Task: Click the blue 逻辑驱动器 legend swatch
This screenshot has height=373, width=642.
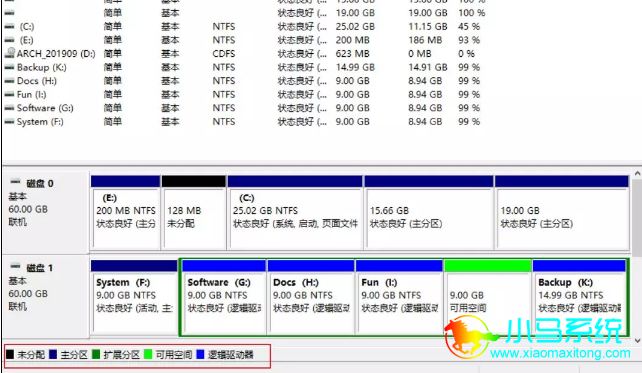Action: coord(200,354)
